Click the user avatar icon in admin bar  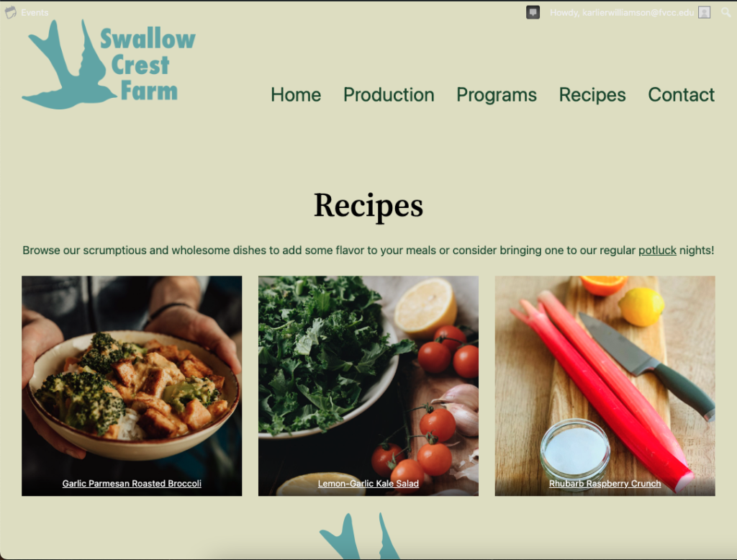pyautogui.click(x=704, y=13)
